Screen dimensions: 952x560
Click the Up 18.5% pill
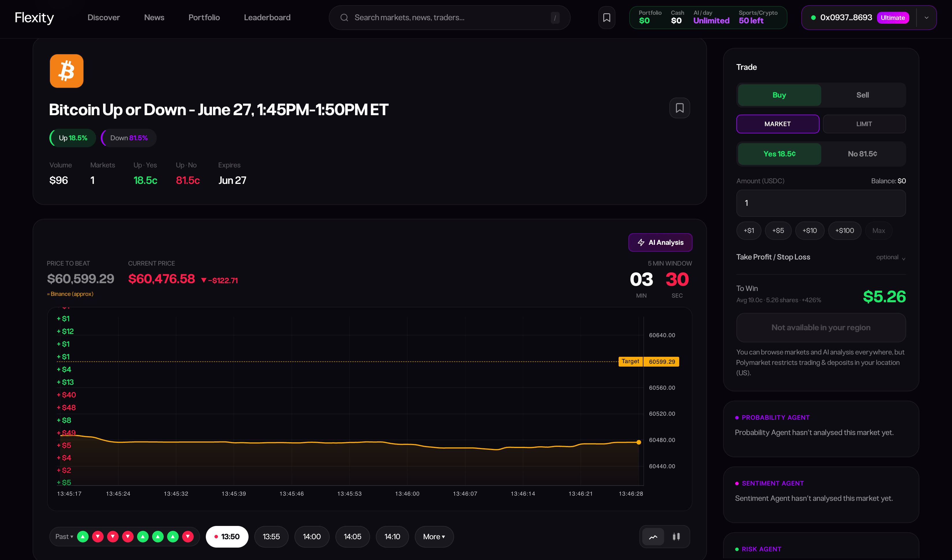pos(73,138)
